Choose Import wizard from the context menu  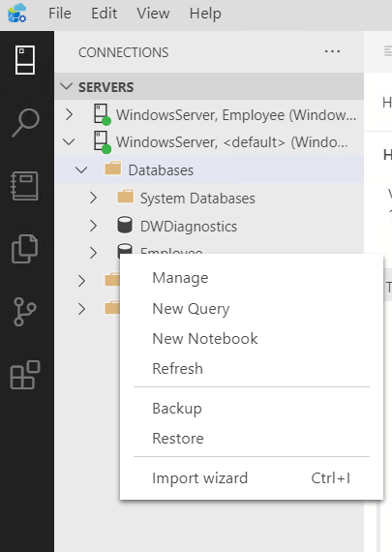[x=252, y=478]
